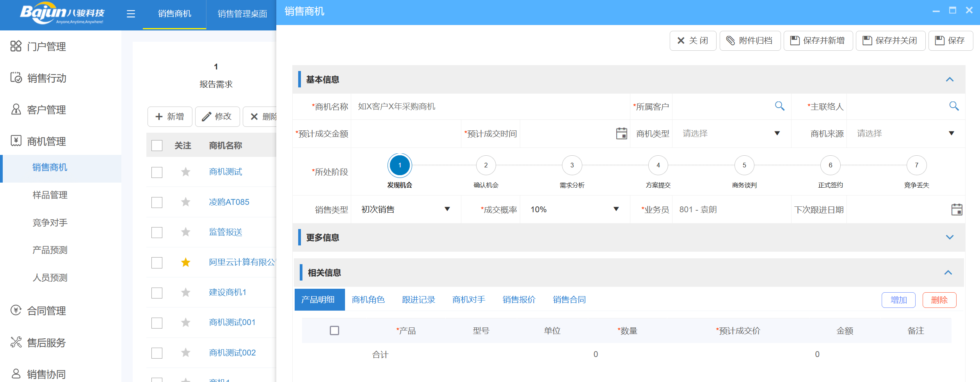
Task: Open the hamburger menu next to the logo
Action: tap(130, 14)
